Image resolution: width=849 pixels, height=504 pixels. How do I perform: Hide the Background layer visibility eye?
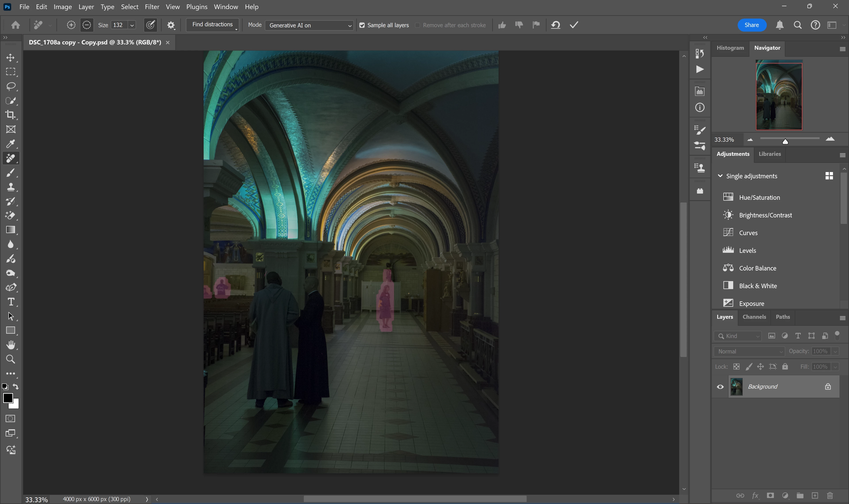(x=720, y=386)
